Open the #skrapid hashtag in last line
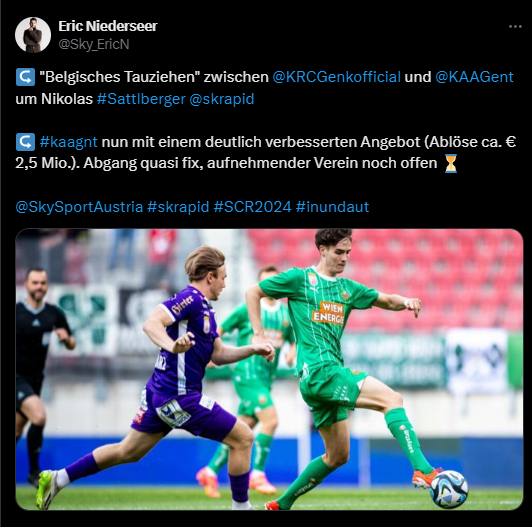 click(x=178, y=207)
